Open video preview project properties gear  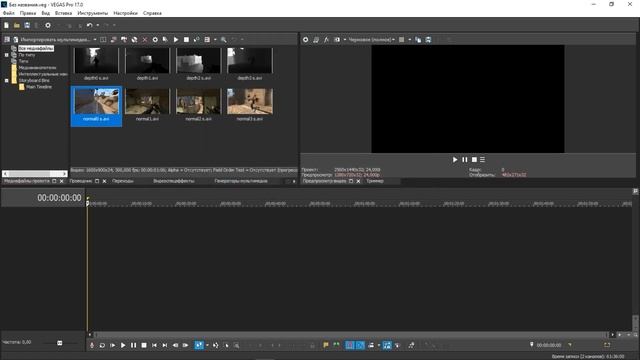[x=305, y=40]
